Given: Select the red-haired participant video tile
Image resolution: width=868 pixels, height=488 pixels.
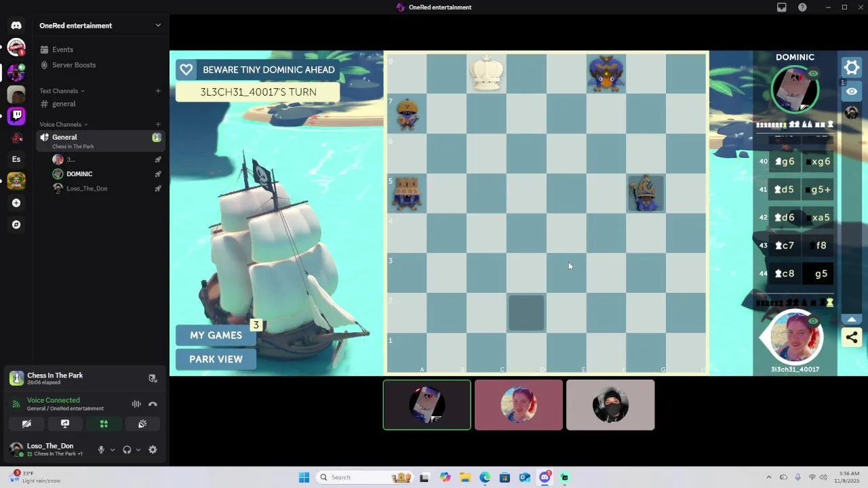Looking at the screenshot, I should tap(519, 405).
